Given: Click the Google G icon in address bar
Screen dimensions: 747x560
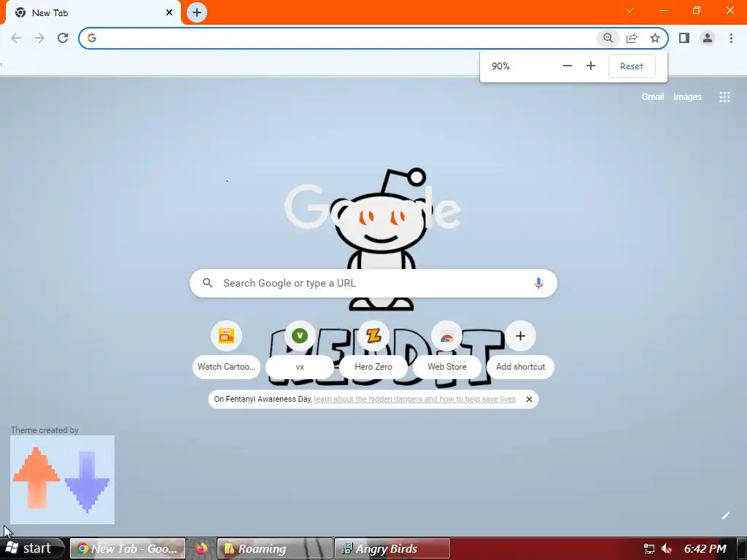Looking at the screenshot, I should [92, 38].
